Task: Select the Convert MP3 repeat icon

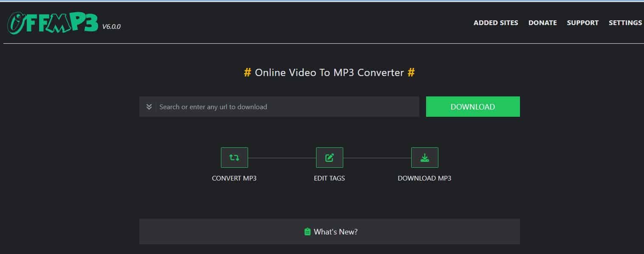Action: click(x=234, y=157)
